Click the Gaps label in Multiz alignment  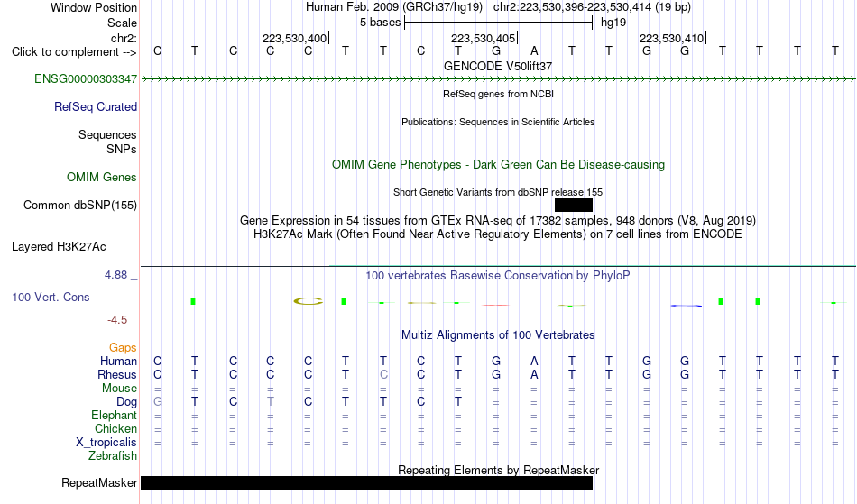pos(123,348)
